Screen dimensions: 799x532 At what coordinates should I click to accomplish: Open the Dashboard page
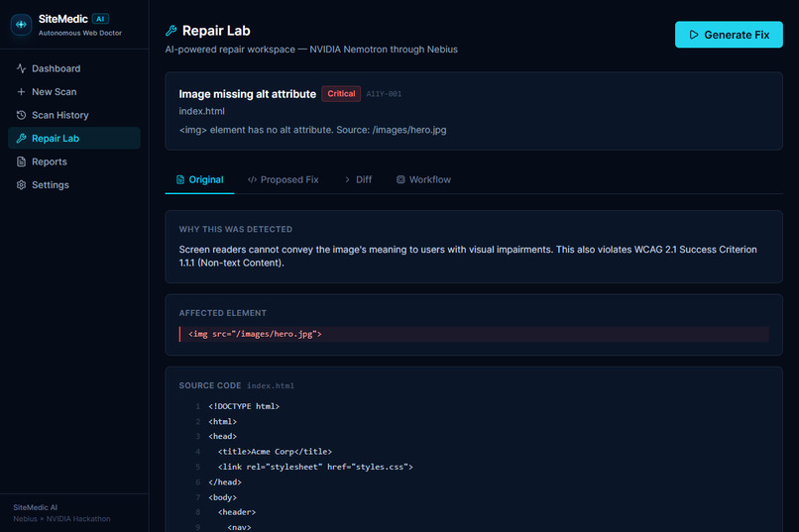coord(74,68)
